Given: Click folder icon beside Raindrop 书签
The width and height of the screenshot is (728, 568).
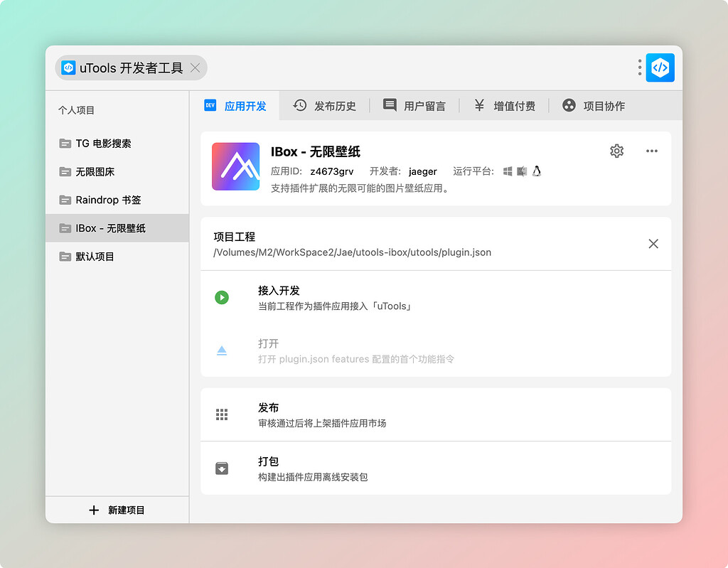Looking at the screenshot, I should click(65, 200).
